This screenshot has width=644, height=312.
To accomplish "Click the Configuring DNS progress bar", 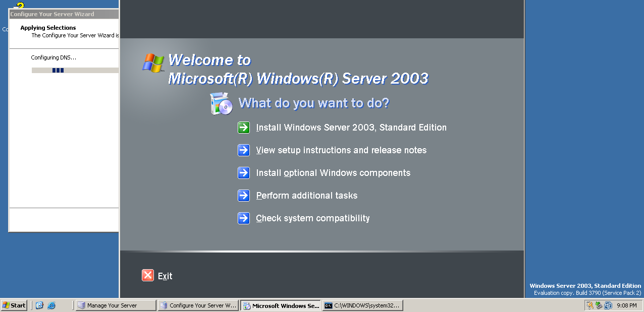I will (75, 71).
